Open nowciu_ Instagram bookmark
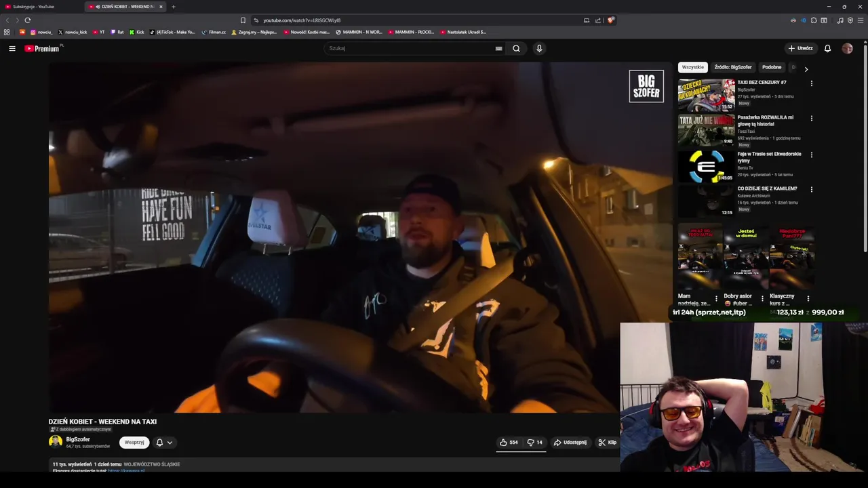This screenshot has width=868, height=488. coord(41,32)
